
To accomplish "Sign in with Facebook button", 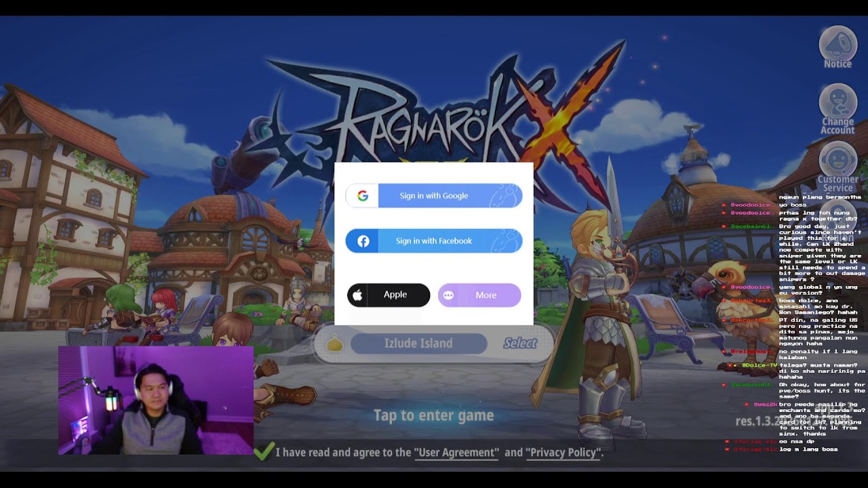I will click(434, 241).
